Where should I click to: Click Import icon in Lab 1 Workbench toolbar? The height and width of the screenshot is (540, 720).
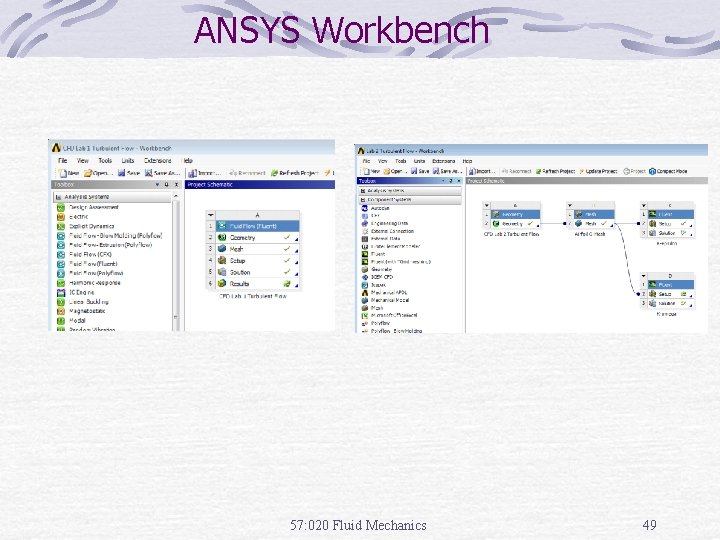(x=192, y=173)
